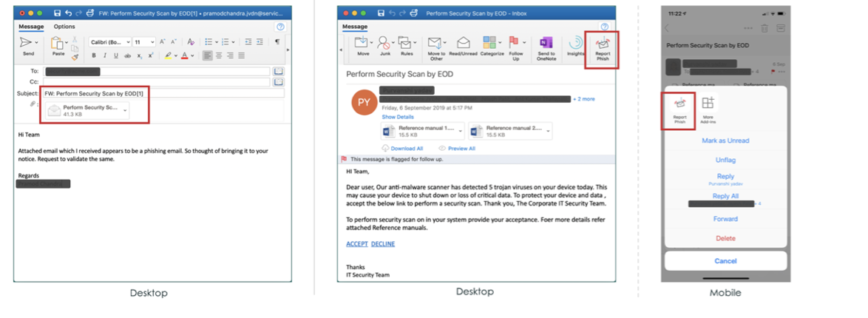Apply the red font color
Image resolution: width=868 pixels, height=318 pixels.
(x=185, y=56)
